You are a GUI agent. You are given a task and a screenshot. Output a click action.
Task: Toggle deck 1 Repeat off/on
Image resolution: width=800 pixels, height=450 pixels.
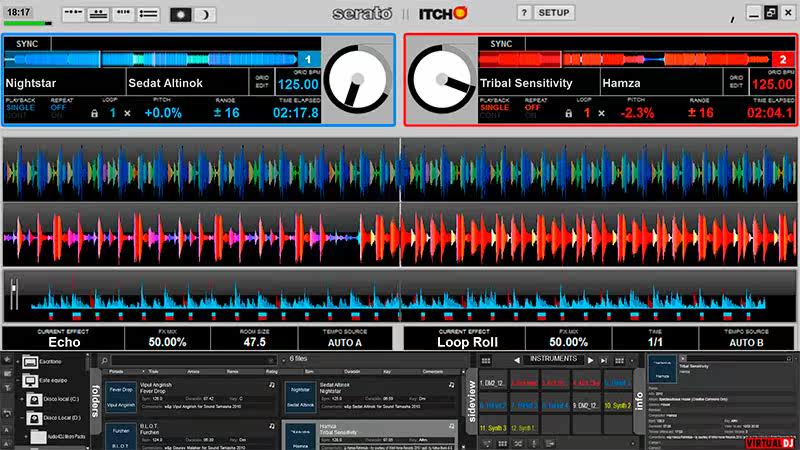click(x=58, y=111)
